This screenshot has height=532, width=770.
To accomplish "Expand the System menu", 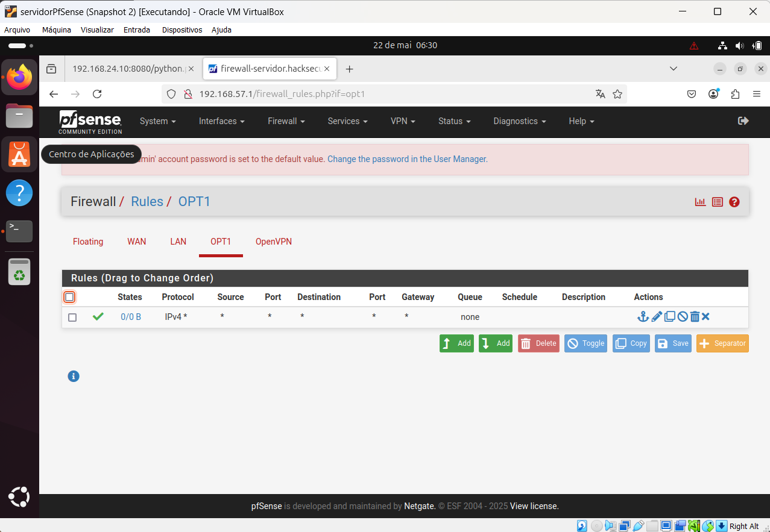I will tap(158, 121).
